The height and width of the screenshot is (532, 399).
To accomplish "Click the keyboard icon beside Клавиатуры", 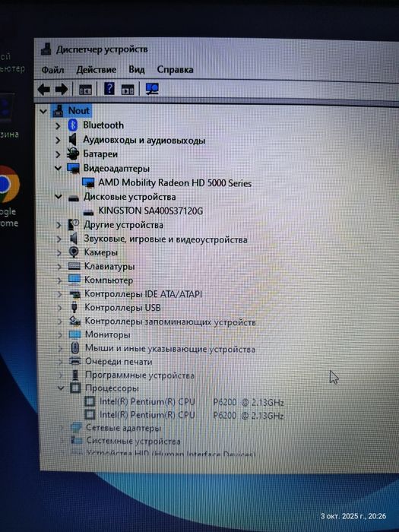I will [74, 266].
